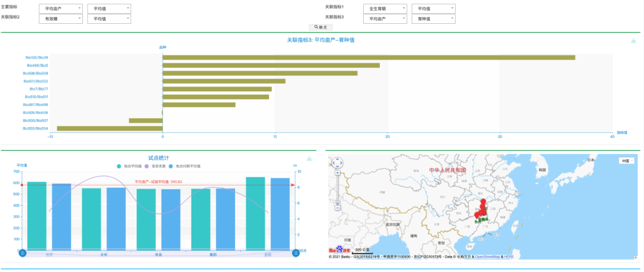Open the 关联指标3 平均亩产 dropdown
The height and width of the screenshot is (272, 644).
tap(385, 19)
